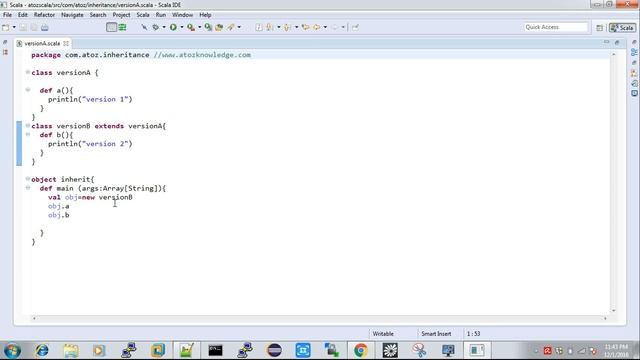Collapse the class versionA fold marker
Image resolution: width=640 pixels, height=360 pixels.
(28, 72)
